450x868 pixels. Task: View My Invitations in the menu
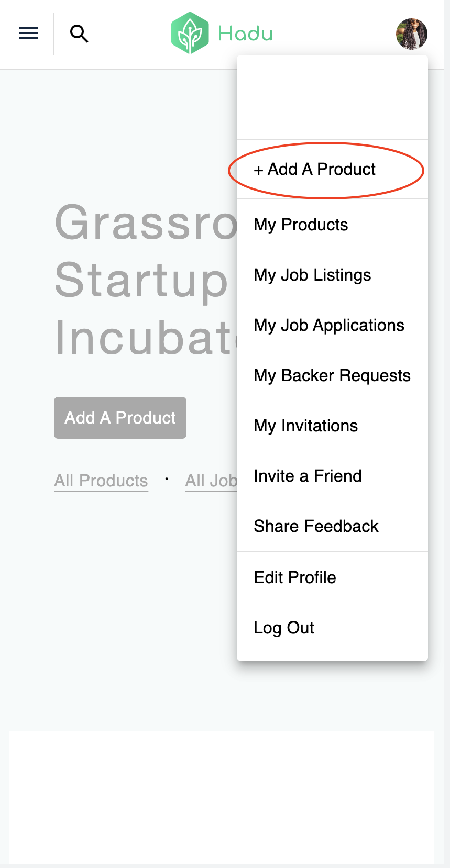pos(305,426)
